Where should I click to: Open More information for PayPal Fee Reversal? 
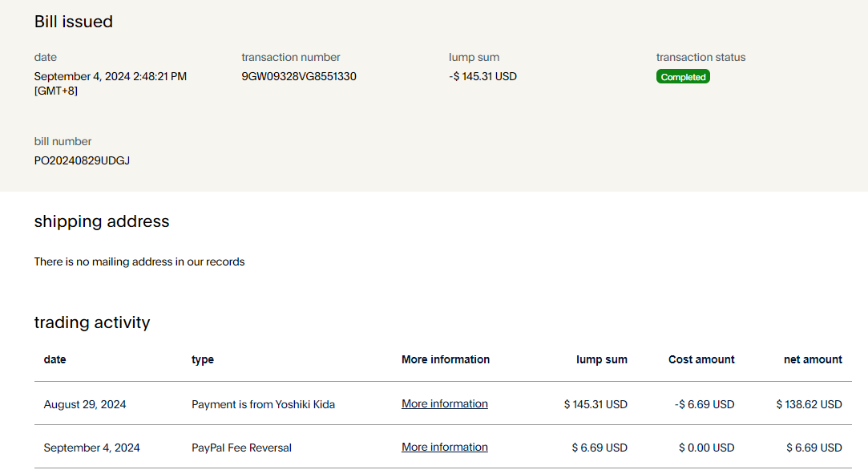pyautogui.click(x=444, y=448)
